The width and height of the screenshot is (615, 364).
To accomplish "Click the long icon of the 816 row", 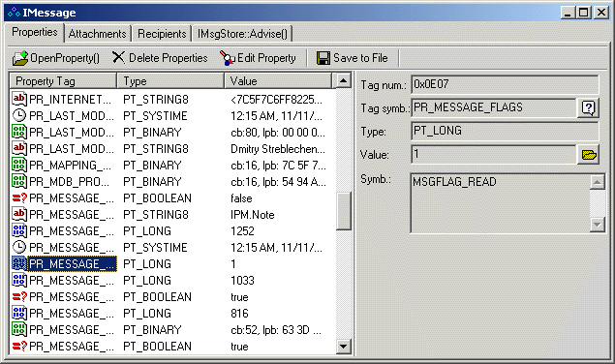I will pyautogui.click(x=19, y=313).
